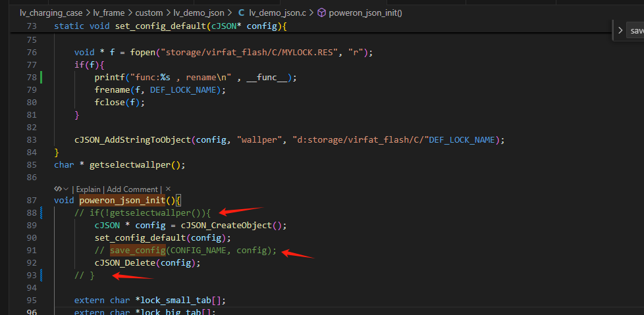The width and height of the screenshot is (644, 315).
Task: Expand the find widget's replace toggle chevron
Action: point(620,30)
